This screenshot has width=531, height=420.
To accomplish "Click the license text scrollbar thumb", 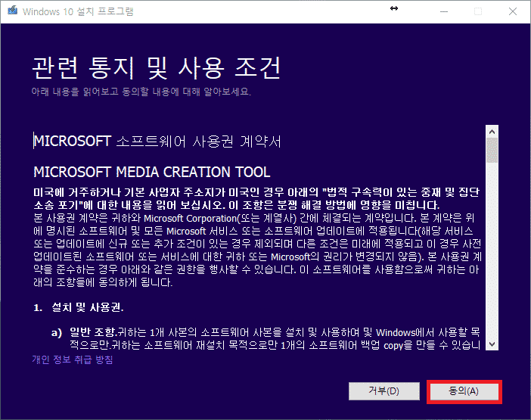I will pos(492,151).
